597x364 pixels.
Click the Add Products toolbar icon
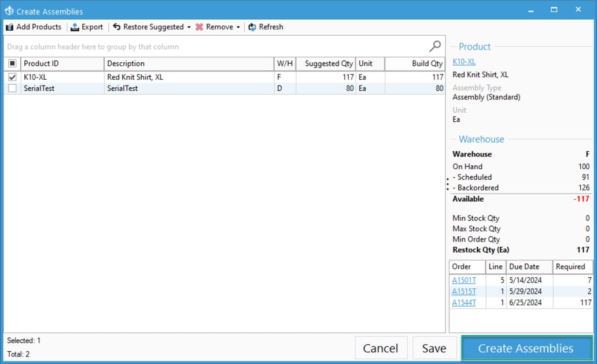pyautogui.click(x=10, y=27)
